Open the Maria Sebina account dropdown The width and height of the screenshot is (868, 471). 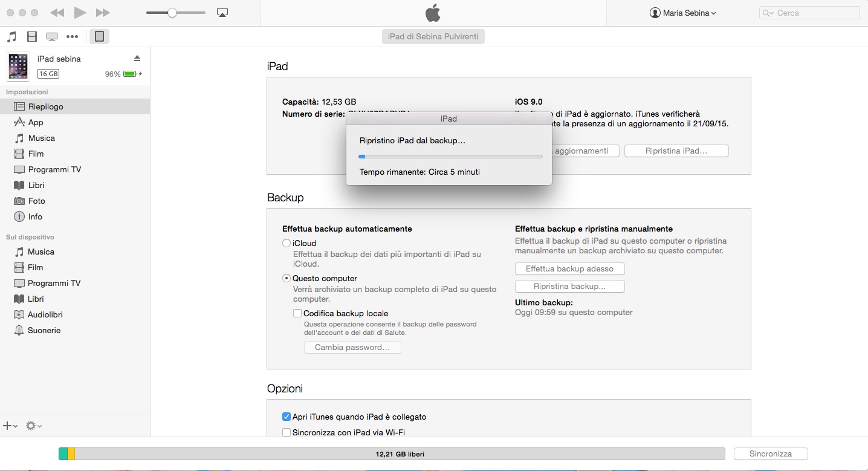pyautogui.click(x=682, y=13)
